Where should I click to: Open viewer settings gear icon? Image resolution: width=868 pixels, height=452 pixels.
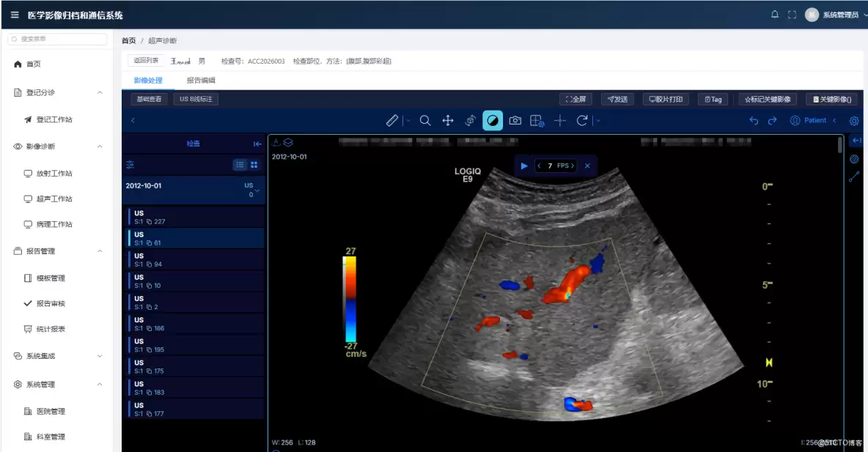[x=854, y=121]
